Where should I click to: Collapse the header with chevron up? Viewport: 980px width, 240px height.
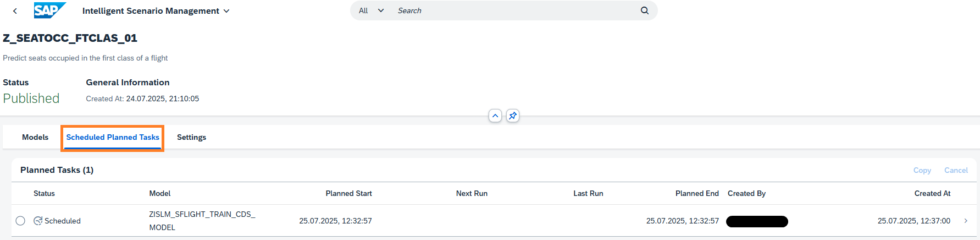[495, 116]
